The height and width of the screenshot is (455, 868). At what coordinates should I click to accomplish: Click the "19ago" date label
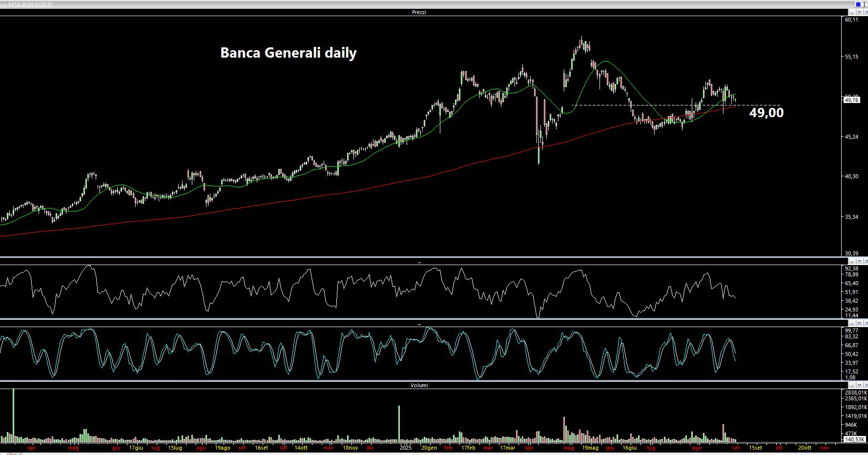pos(222,448)
